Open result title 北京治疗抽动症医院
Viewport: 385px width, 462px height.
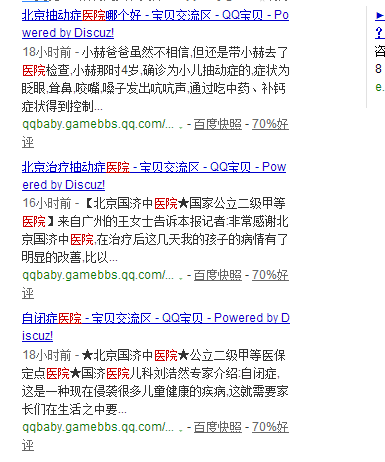tap(154, 176)
